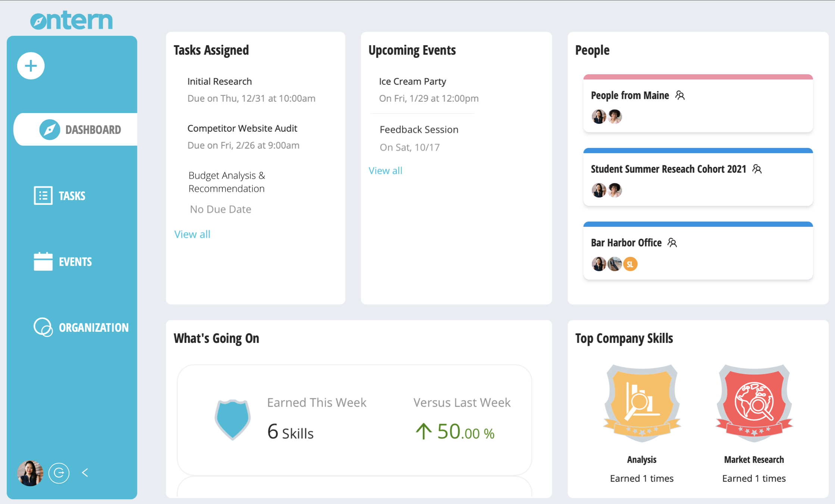835x504 pixels.
Task: Click View all under Tasks Assigned
Action: click(x=192, y=234)
